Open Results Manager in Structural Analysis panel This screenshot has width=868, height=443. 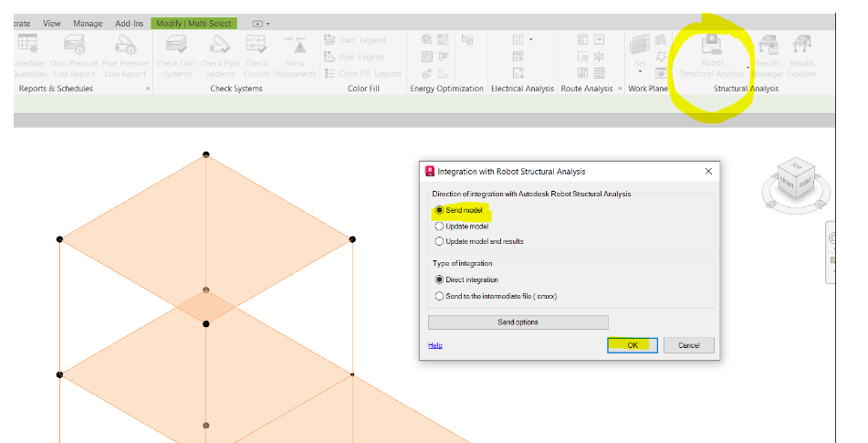[x=768, y=56]
